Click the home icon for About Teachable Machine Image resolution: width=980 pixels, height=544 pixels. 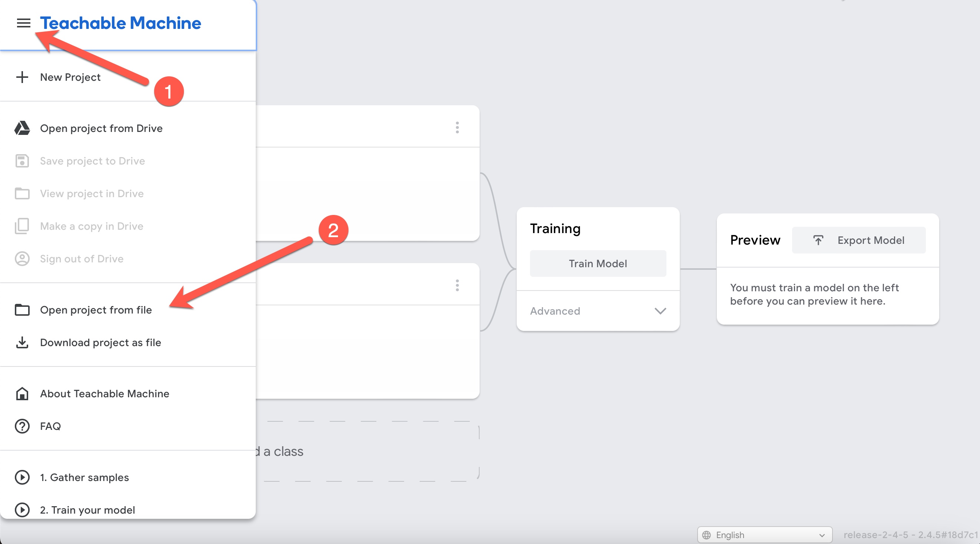tap(22, 393)
